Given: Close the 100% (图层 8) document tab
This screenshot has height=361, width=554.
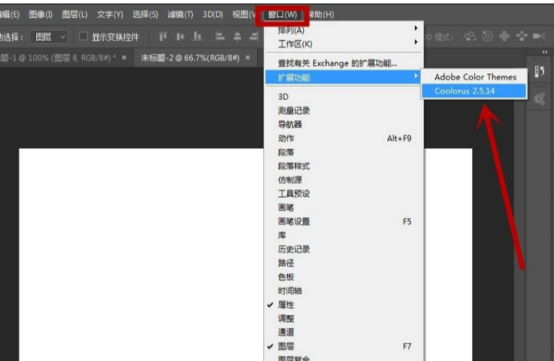Looking at the screenshot, I should (124, 58).
